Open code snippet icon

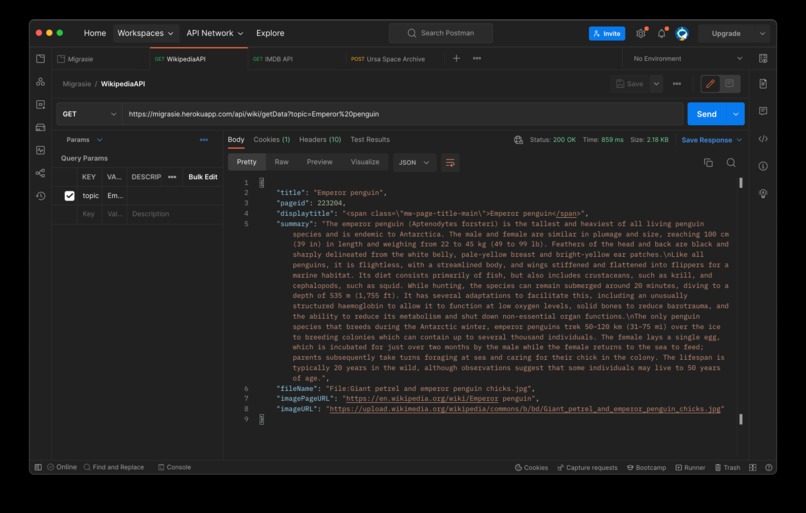pyautogui.click(x=763, y=139)
